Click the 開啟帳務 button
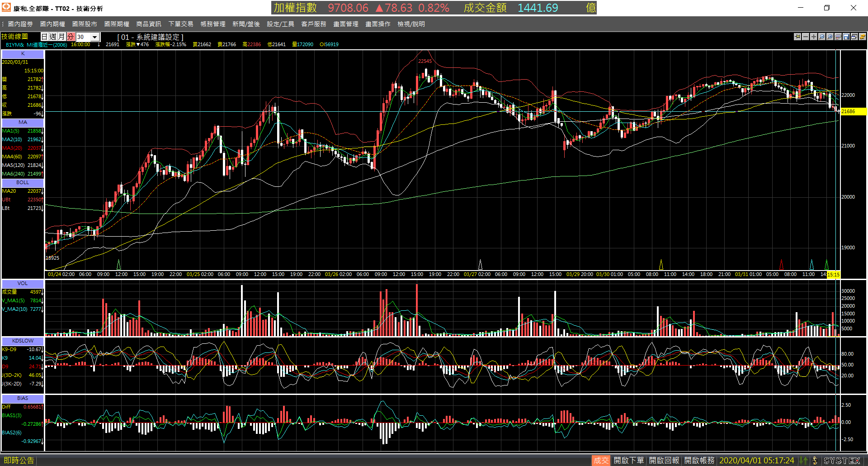The image size is (868, 466). click(x=699, y=460)
